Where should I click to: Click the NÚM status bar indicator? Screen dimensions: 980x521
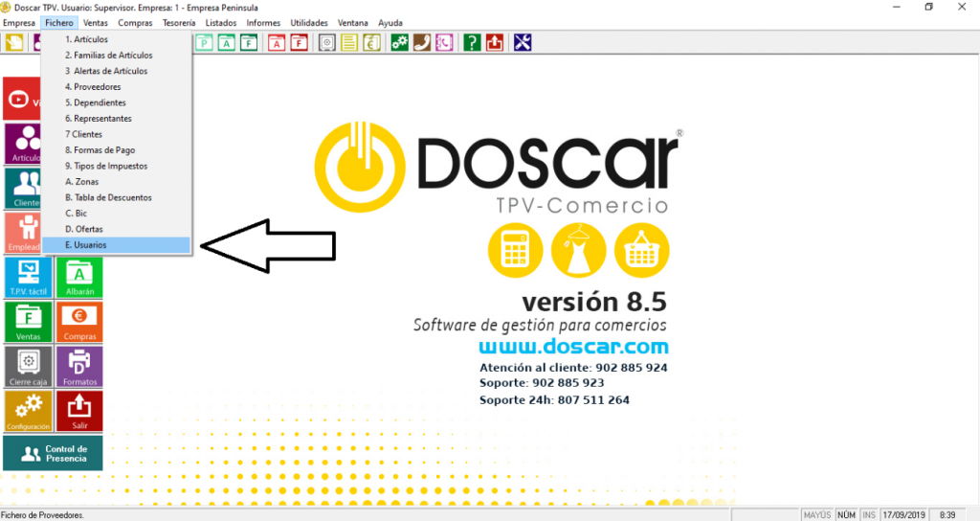846,514
